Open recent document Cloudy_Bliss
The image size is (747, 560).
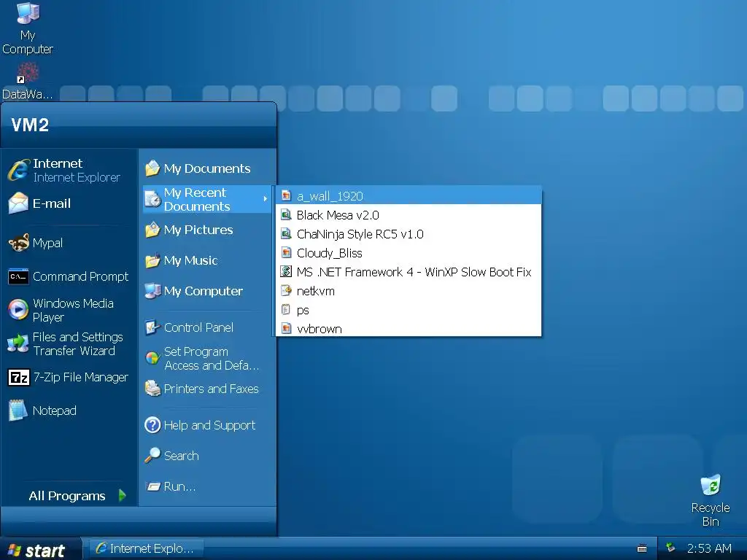(409, 253)
